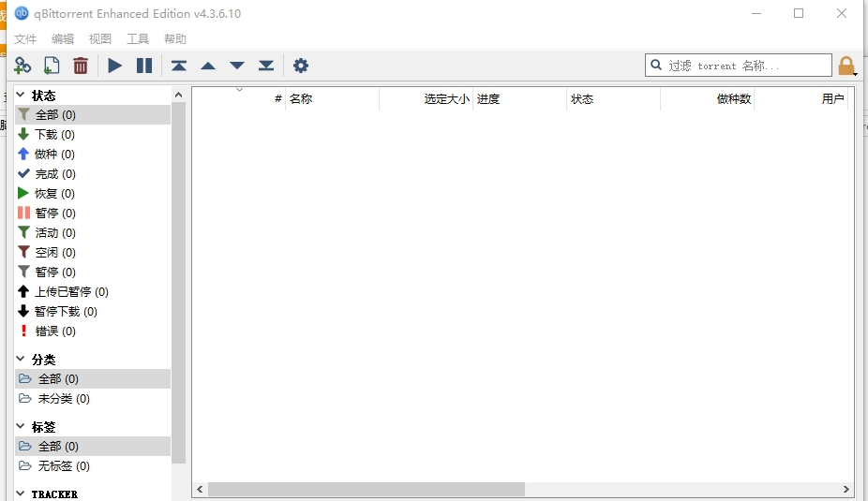Image resolution: width=868 pixels, height=501 pixels.
Task: Click the lock icon in toolbar
Action: click(846, 66)
